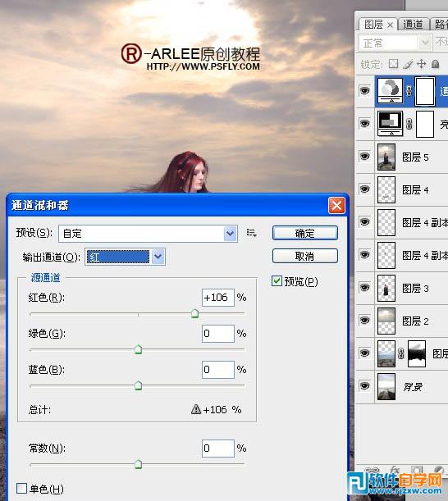Click the lock all padlock icon
Image resolution: width=448 pixels, height=501 pixels.
pos(435,64)
